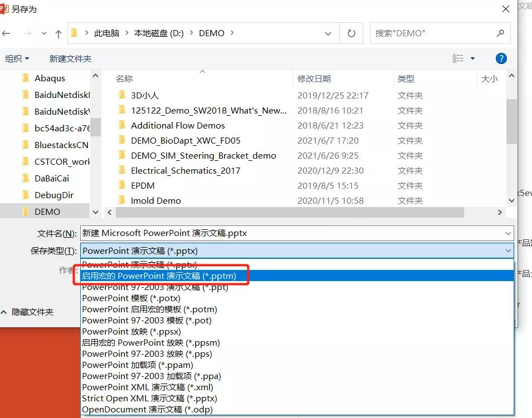Navigate up to the parent folder
Viewport: 532px width, 418px height.
58,33
